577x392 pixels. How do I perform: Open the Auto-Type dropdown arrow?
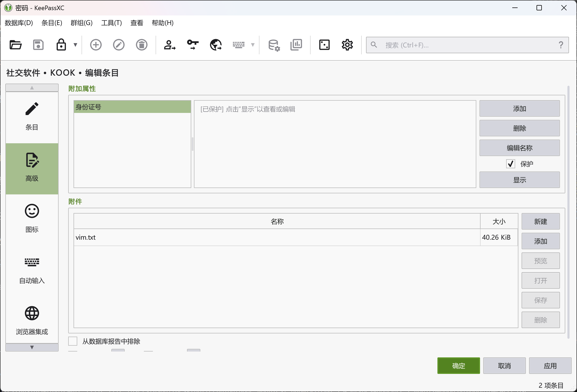253,45
